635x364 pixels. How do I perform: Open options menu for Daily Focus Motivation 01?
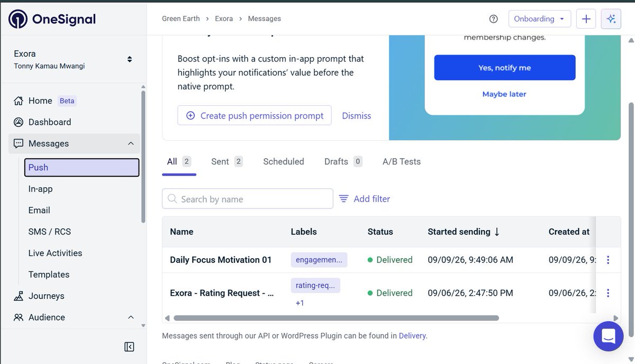coord(608,260)
